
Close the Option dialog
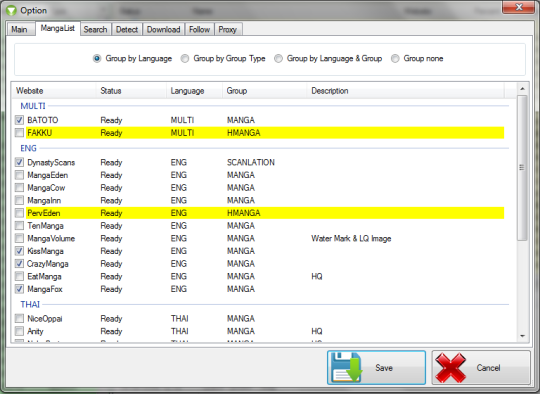[519, 7]
